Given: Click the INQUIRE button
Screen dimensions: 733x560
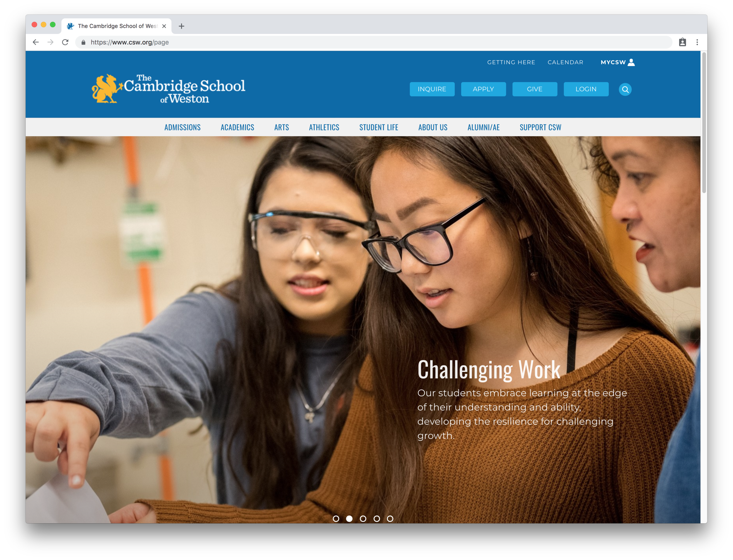Looking at the screenshot, I should [x=432, y=89].
